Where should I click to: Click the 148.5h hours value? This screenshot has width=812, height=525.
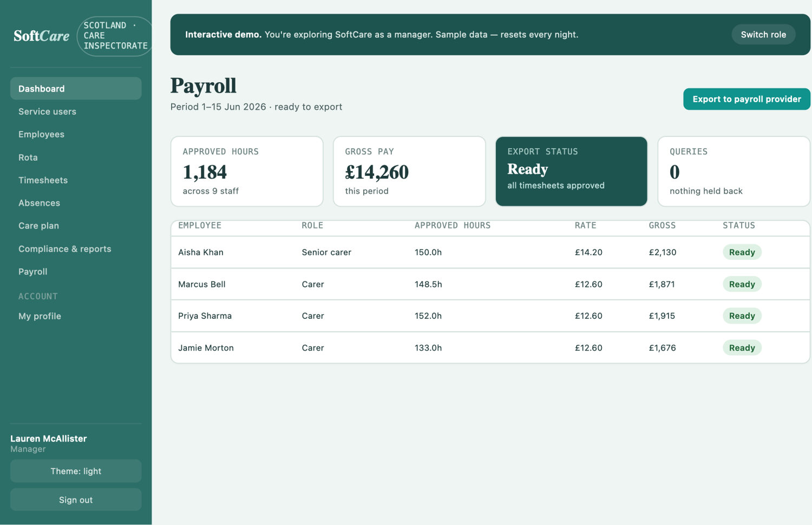click(428, 284)
